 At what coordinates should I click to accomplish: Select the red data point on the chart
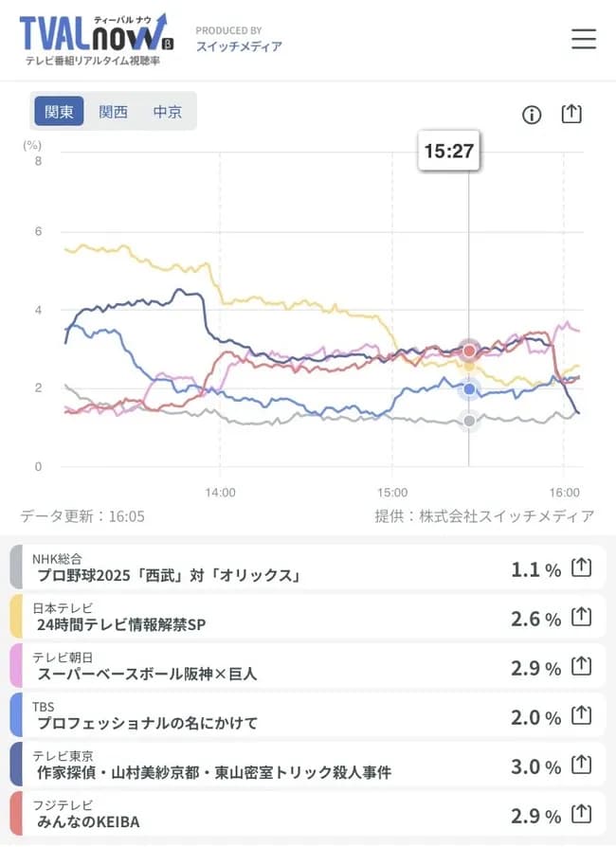pos(469,350)
